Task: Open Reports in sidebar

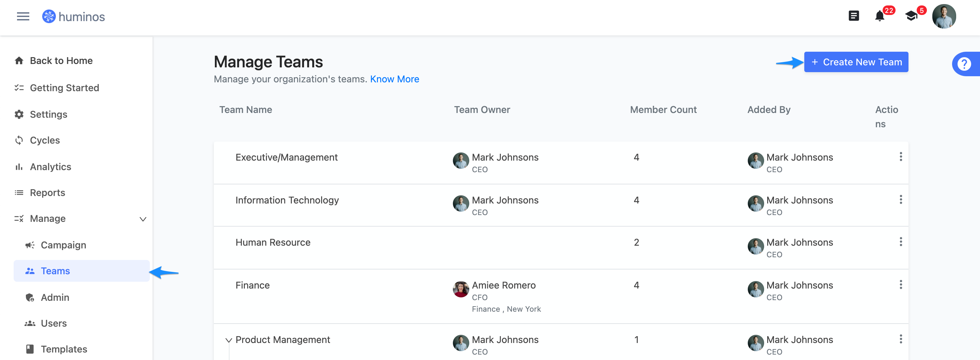Action: click(x=47, y=193)
